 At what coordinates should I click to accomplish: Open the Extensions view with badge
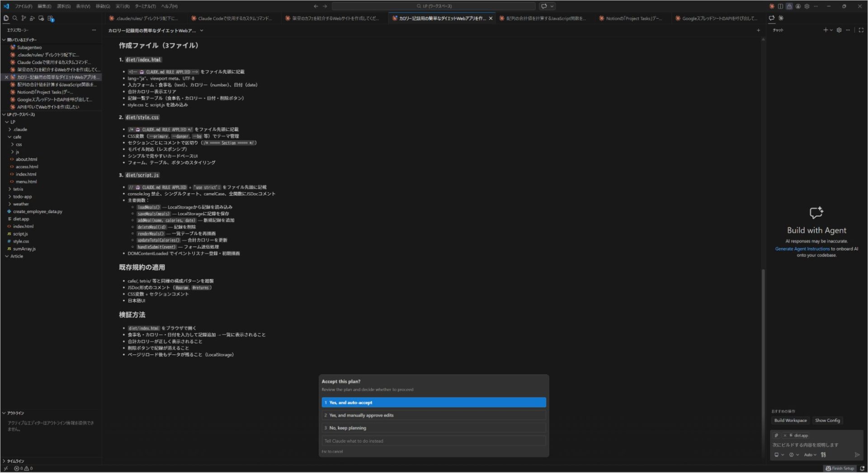click(x=50, y=19)
